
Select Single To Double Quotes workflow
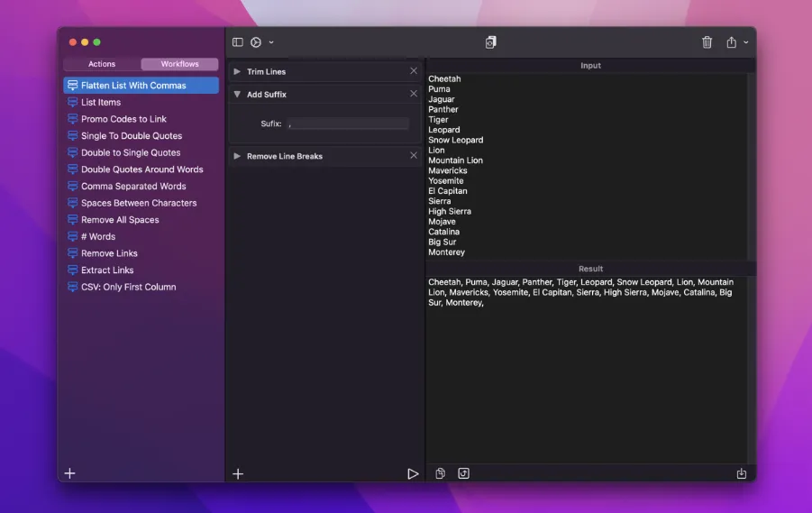(141, 136)
